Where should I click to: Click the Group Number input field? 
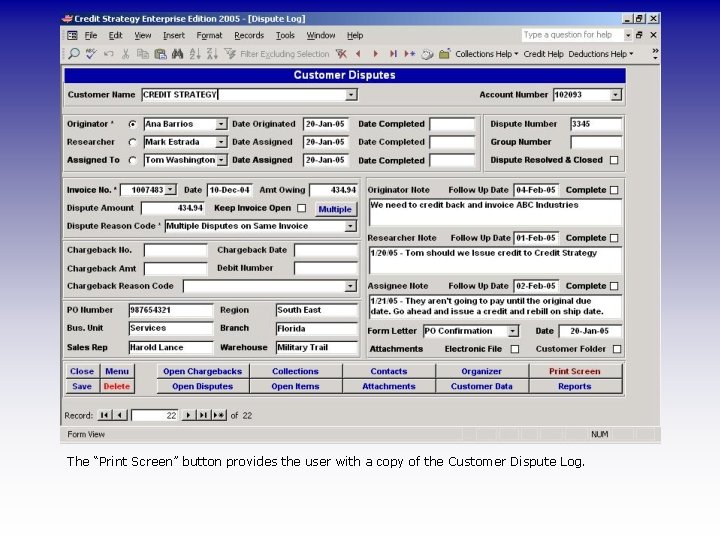(596, 142)
